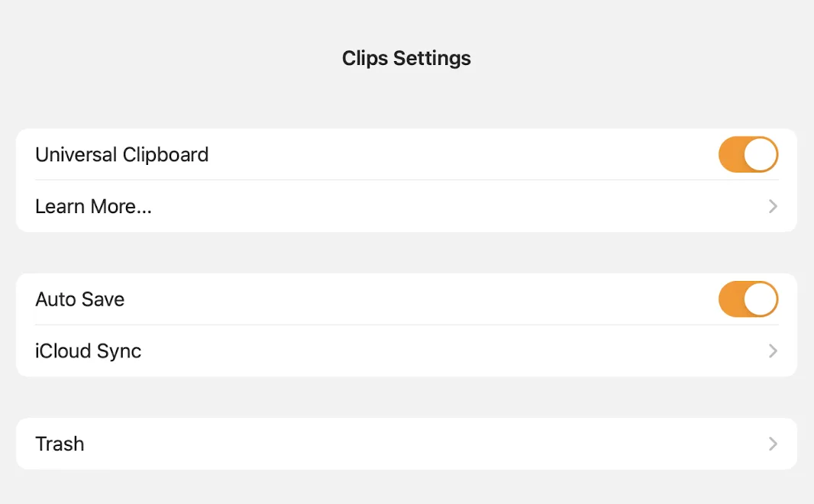Turn off Auto Save
814x504 pixels.
[x=748, y=299]
